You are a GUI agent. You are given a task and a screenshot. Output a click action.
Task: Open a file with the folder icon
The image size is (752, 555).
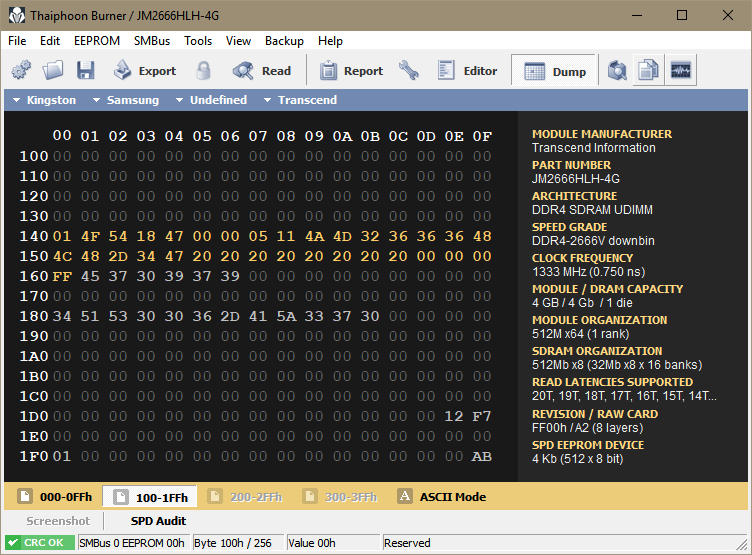[53, 71]
